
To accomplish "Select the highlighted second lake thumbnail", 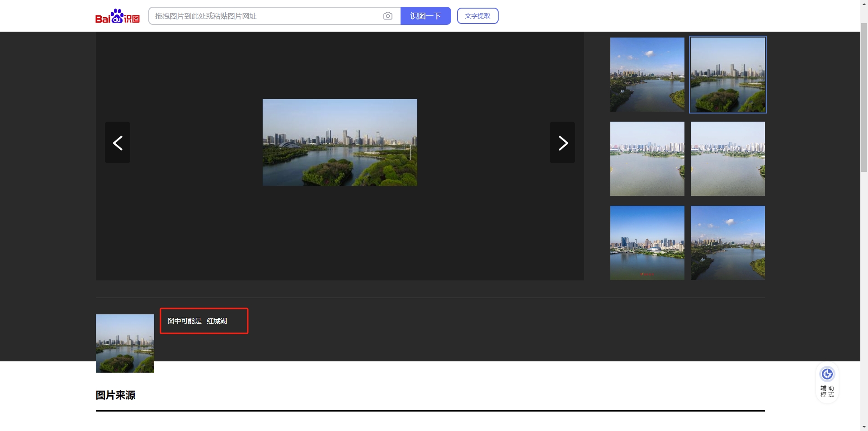I will [727, 75].
